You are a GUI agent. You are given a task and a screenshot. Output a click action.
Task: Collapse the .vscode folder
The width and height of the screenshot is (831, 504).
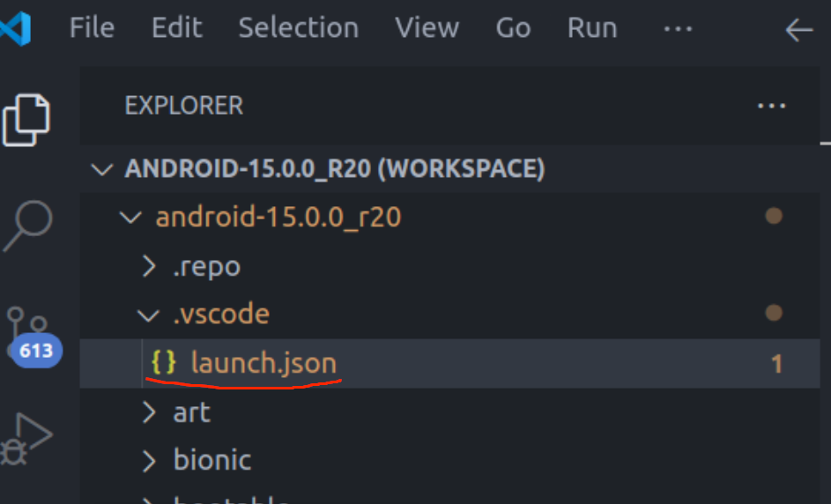point(148,315)
